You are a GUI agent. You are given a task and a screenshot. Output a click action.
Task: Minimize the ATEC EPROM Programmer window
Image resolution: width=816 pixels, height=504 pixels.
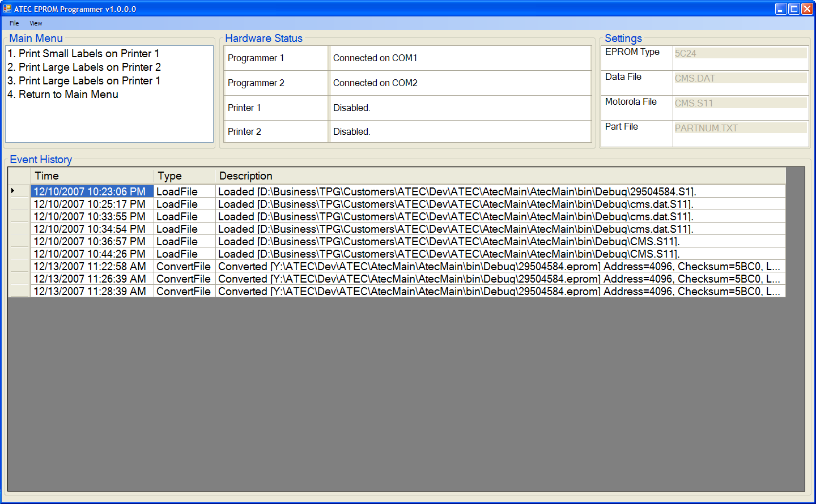781,8
